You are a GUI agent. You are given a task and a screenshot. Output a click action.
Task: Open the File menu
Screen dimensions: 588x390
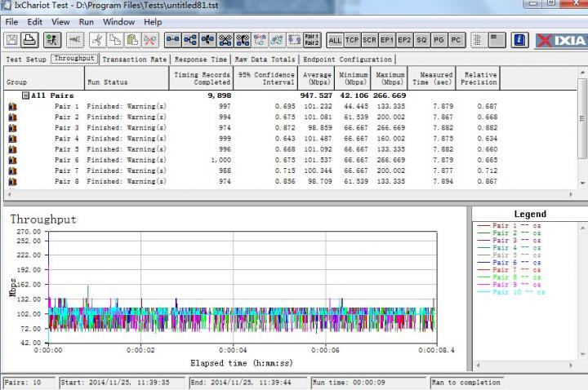click(11, 22)
